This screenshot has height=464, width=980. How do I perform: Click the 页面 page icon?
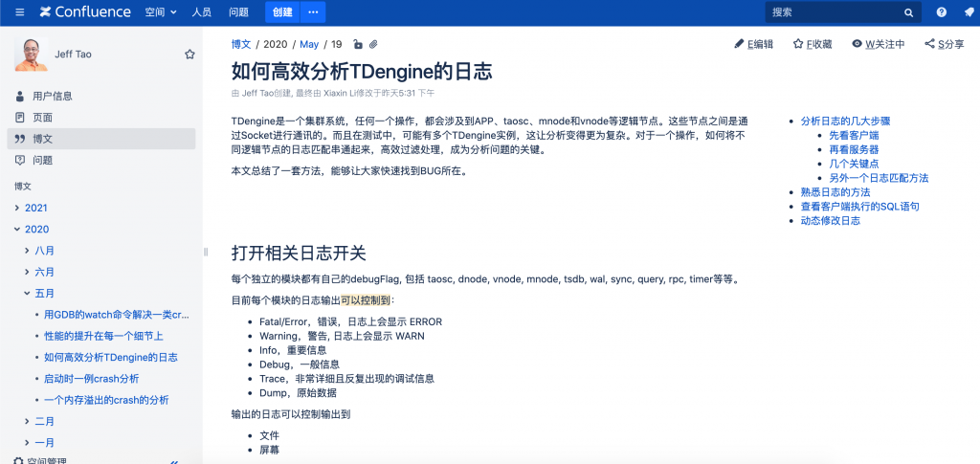(x=20, y=118)
